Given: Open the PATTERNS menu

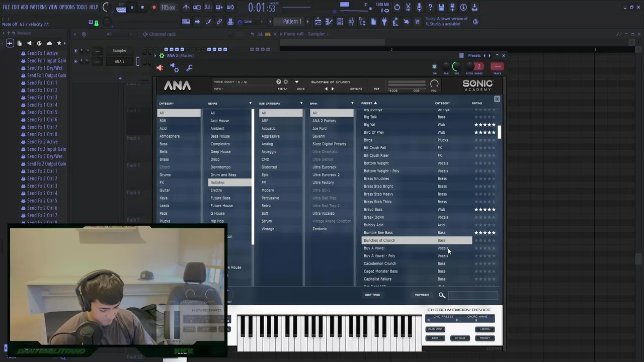Looking at the screenshot, I should click(38, 8).
